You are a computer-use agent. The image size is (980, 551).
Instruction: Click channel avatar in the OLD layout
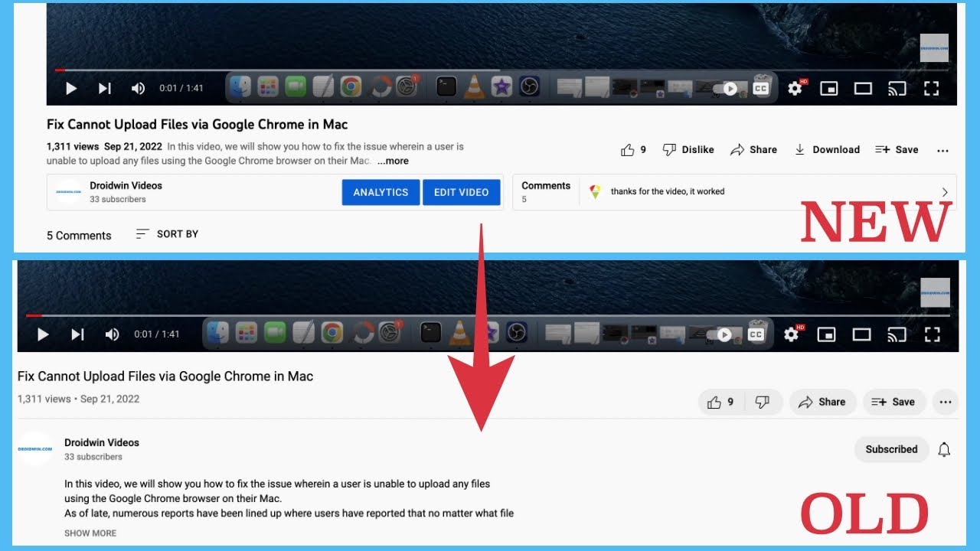35,449
